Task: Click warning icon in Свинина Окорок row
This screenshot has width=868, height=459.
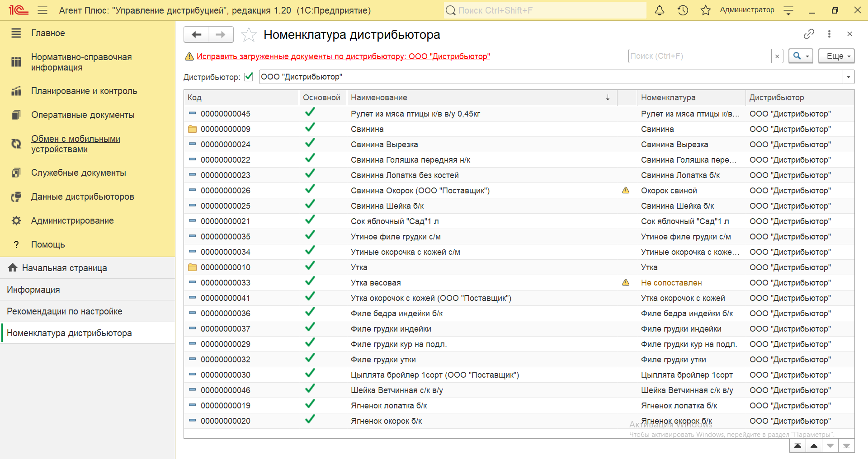Action: [626, 190]
